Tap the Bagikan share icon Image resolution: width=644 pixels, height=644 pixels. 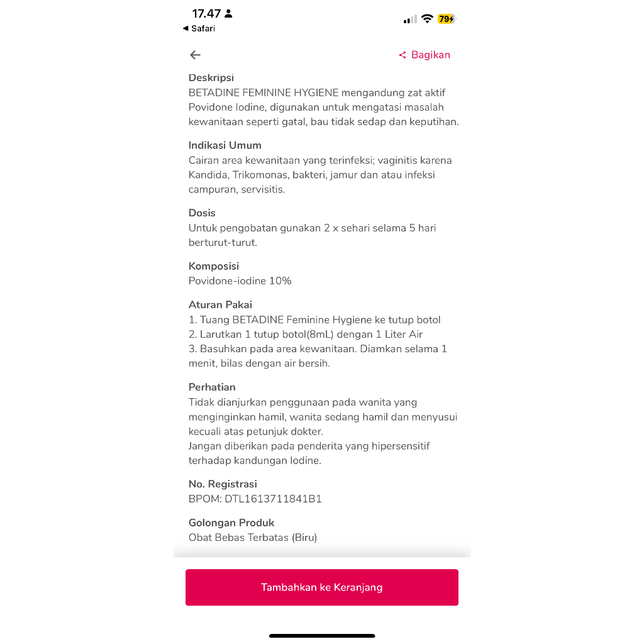coord(402,55)
